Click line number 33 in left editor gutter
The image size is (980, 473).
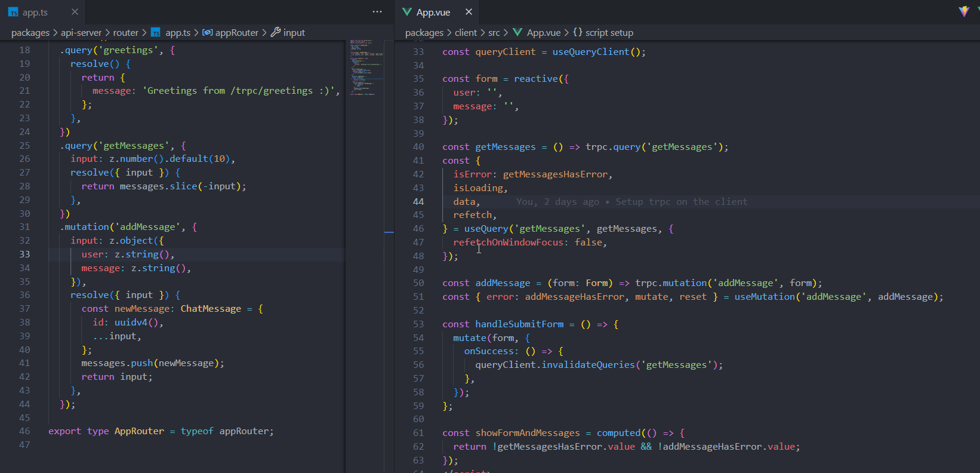[x=24, y=254]
